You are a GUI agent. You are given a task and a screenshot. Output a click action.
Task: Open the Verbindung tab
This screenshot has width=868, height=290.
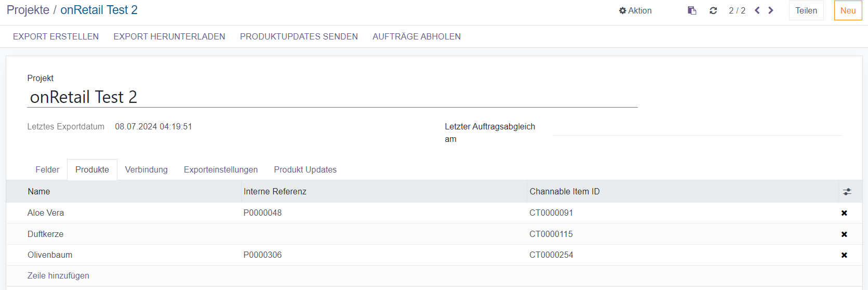pyautogui.click(x=146, y=170)
